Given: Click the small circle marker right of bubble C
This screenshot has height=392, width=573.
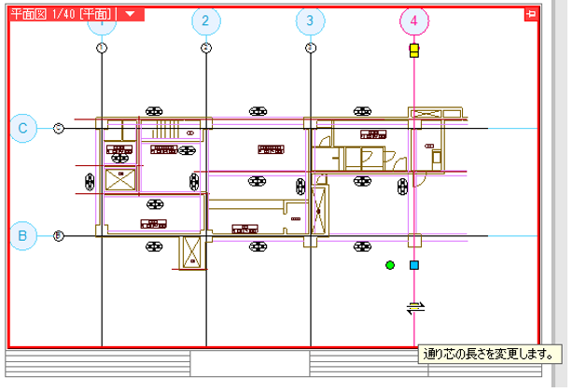Looking at the screenshot, I should pyautogui.click(x=58, y=128).
